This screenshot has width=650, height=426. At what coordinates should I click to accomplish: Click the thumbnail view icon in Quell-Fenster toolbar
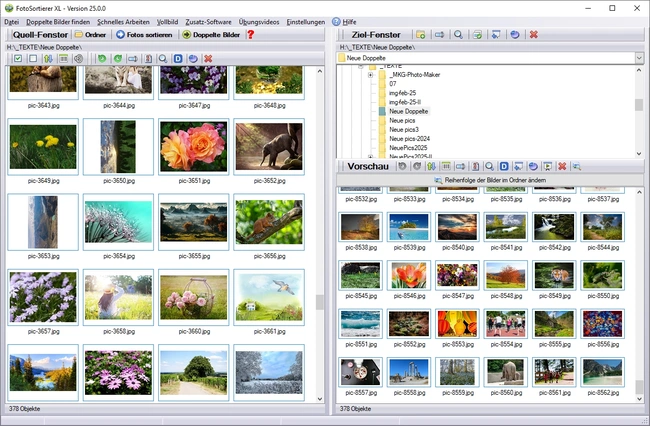tap(63, 58)
